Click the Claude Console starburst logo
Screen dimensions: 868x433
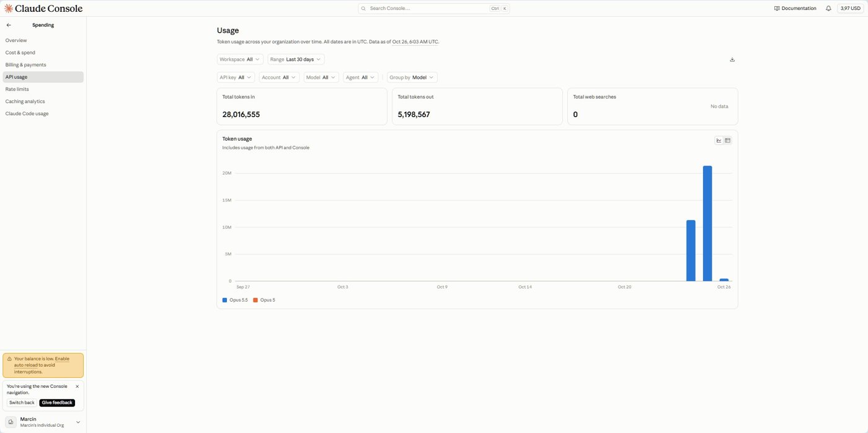tap(9, 9)
